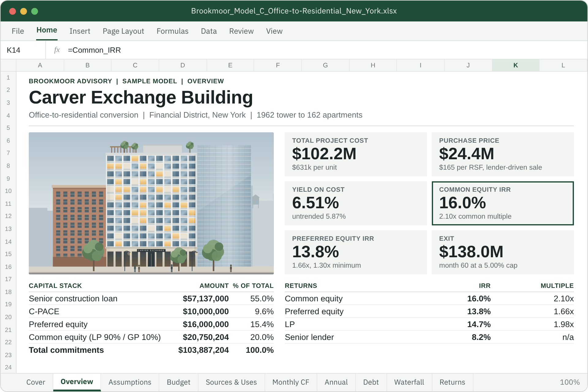Screen dimensions: 588x392
Task: Open the View ribbon tab
Action: point(274,31)
